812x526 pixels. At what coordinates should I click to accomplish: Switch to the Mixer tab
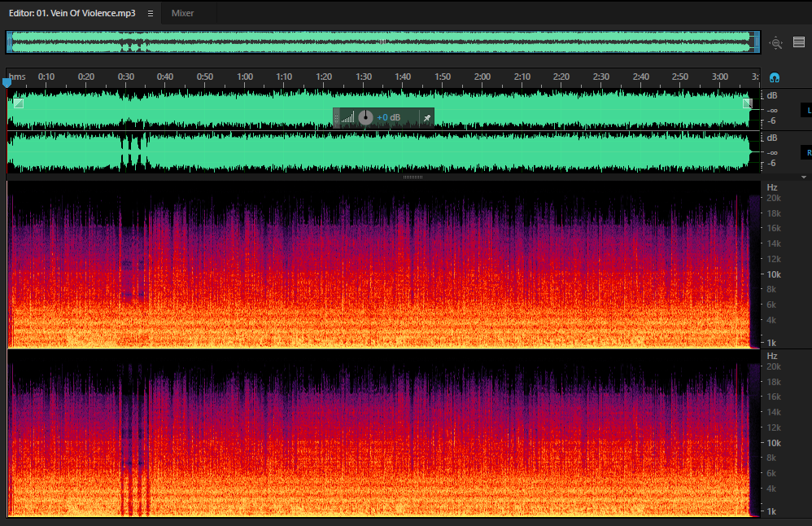[183, 14]
